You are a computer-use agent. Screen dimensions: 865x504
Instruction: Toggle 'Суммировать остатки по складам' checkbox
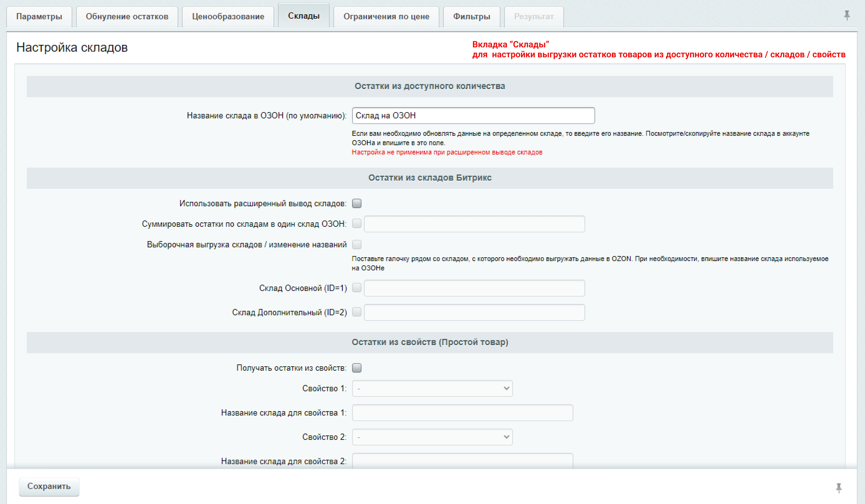[x=357, y=224]
